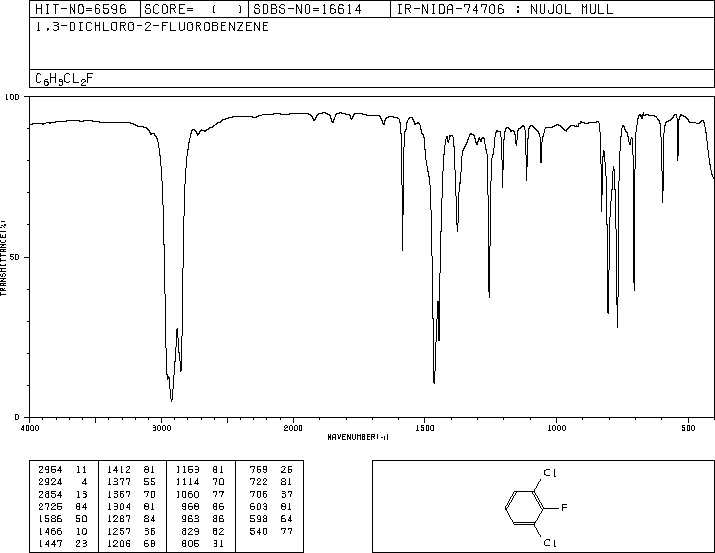Click the 1367 peak value in the table
Image resolution: width=715 pixels, height=553 pixels.
[119, 495]
